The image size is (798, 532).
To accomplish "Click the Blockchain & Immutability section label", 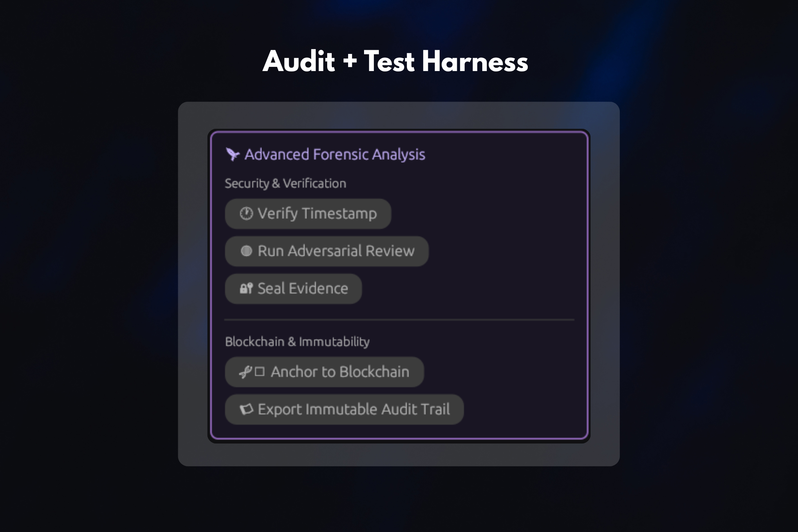I will pyautogui.click(x=297, y=342).
